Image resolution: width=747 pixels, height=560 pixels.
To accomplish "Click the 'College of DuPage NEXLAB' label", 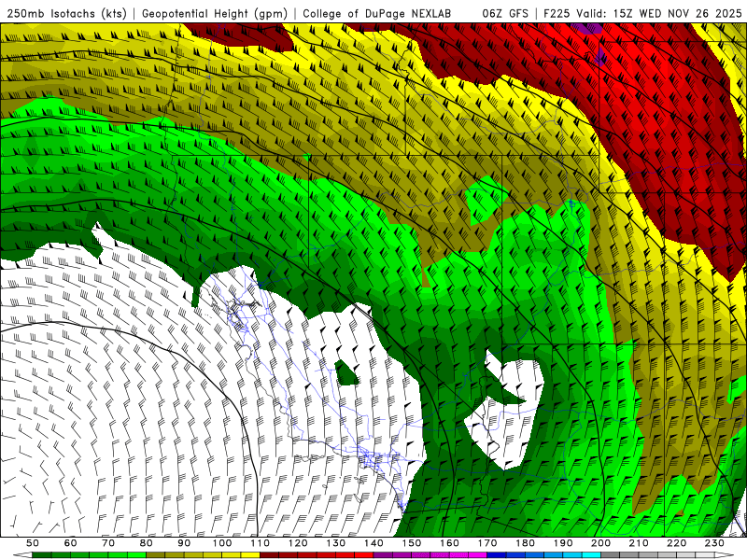I will pyautogui.click(x=377, y=13).
